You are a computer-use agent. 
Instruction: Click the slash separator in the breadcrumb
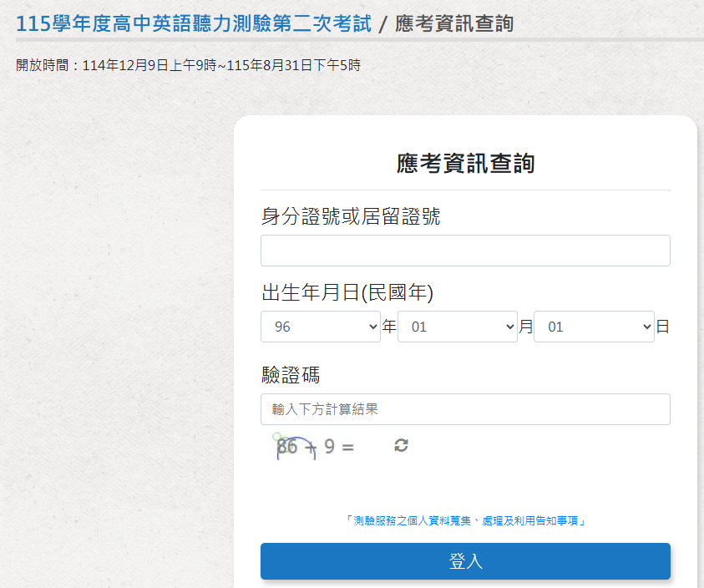tap(382, 24)
